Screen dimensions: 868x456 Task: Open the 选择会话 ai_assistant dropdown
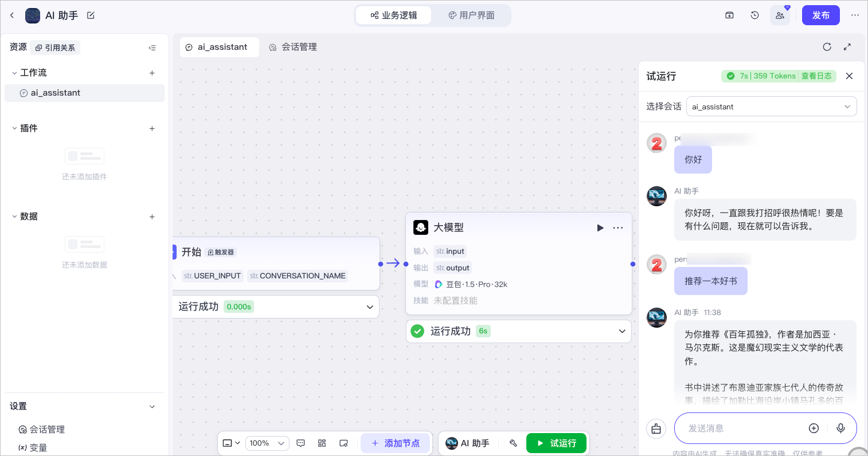[771, 107]
